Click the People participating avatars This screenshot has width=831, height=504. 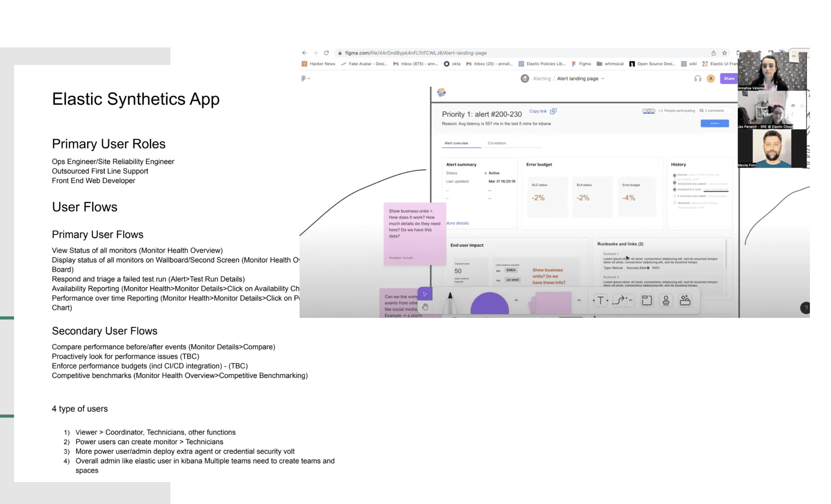(648, 111)
